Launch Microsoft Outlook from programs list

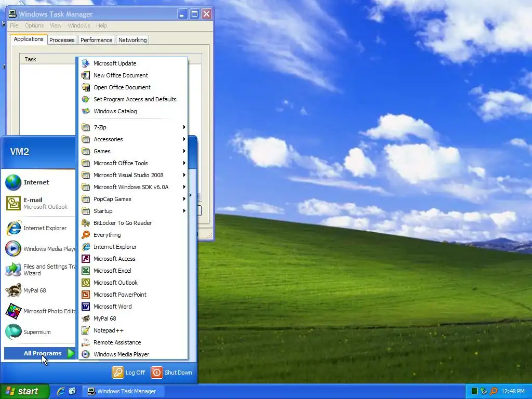pyautogui.click(x=133, y=283)
